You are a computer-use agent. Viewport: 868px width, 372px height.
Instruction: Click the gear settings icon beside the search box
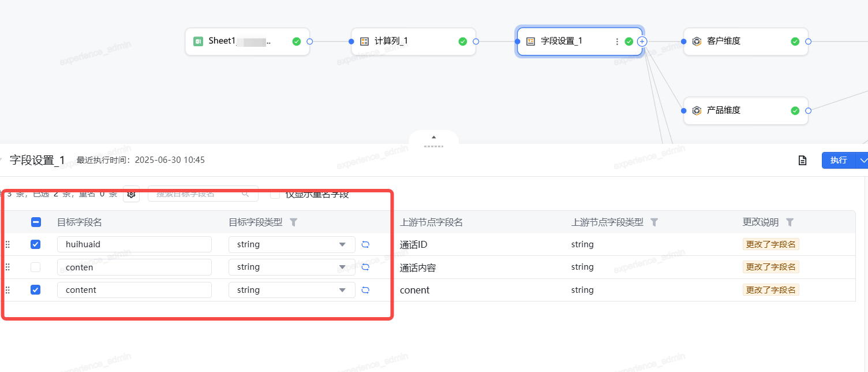131,194
